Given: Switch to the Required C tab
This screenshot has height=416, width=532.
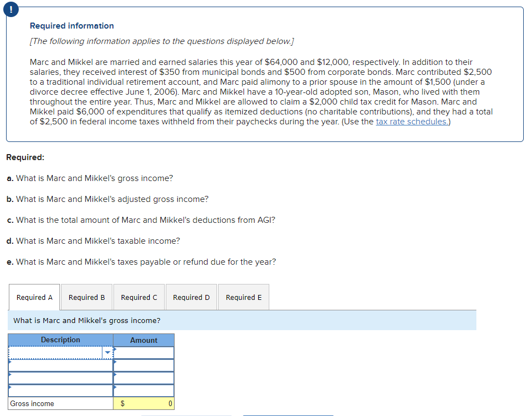Looking at the screenshot, I should pos(139,297).
